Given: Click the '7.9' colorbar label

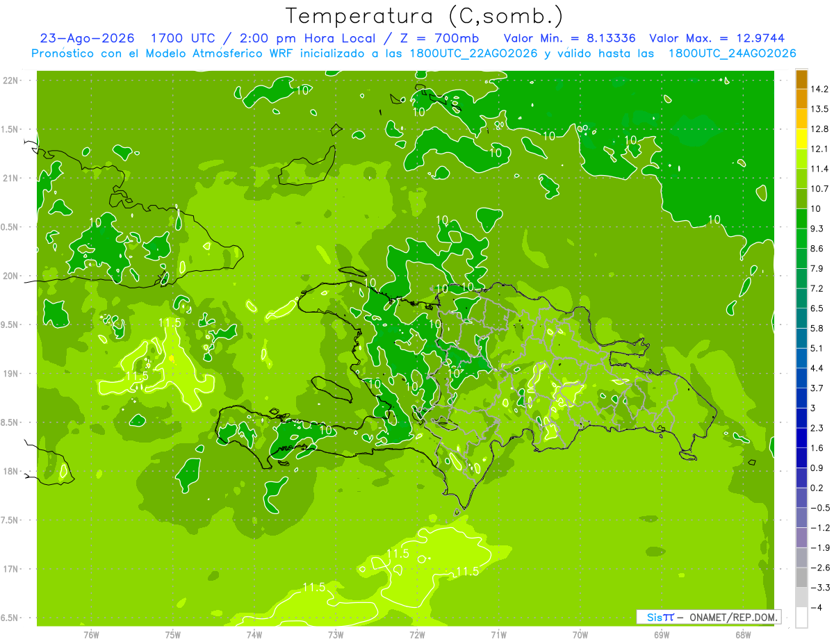Looking at the screenshot, I should tap(817, 268).
